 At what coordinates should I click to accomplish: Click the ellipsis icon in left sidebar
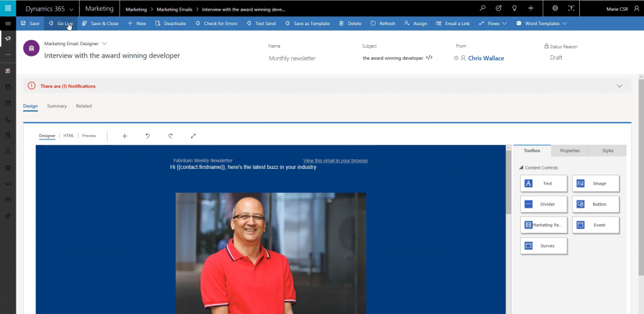[x=8, y=55]
